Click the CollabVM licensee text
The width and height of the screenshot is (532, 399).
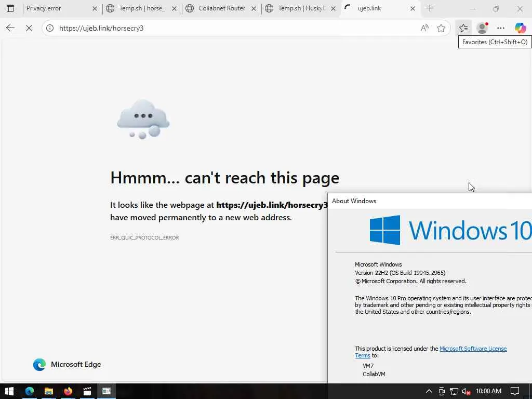[x=374, y=374]
